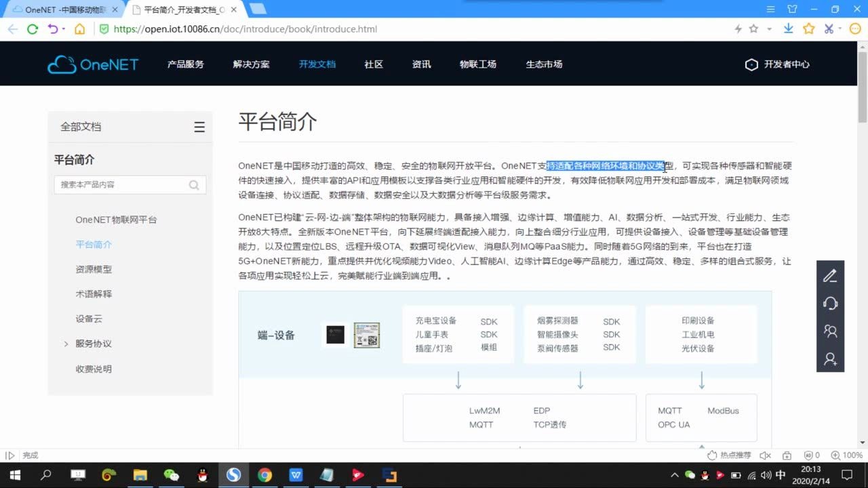Open 术语解释 sidebar entry
The height and width of the screenshot is (488, 868).
tap(94, 294)
